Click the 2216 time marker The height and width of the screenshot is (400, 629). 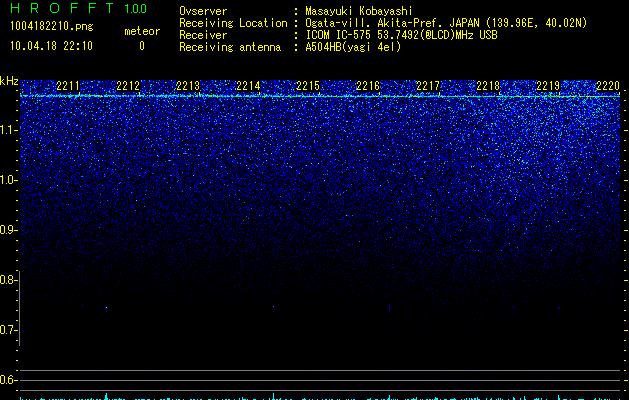pos(368,86)
